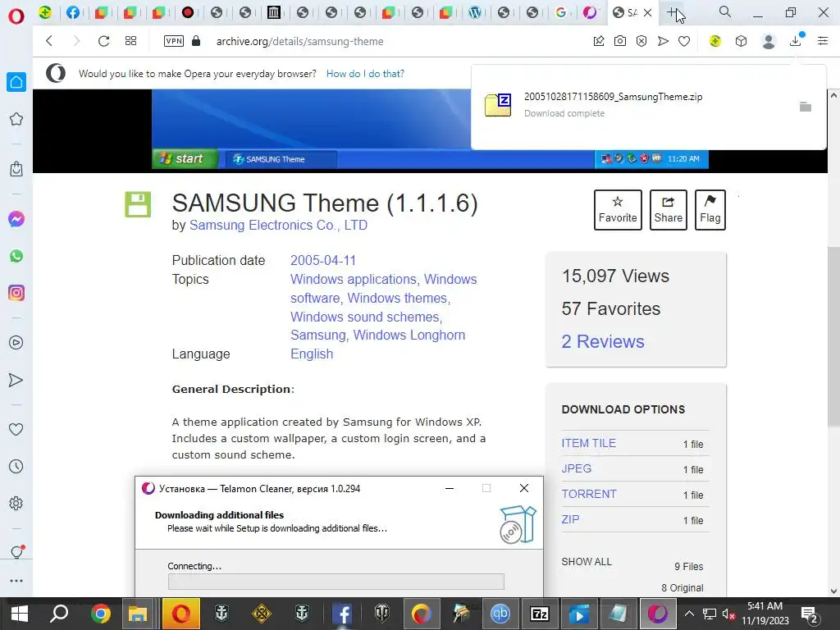Switch to the Facebook tab
This screenshot has width=840, height=630.
click(x=73, y=12)
